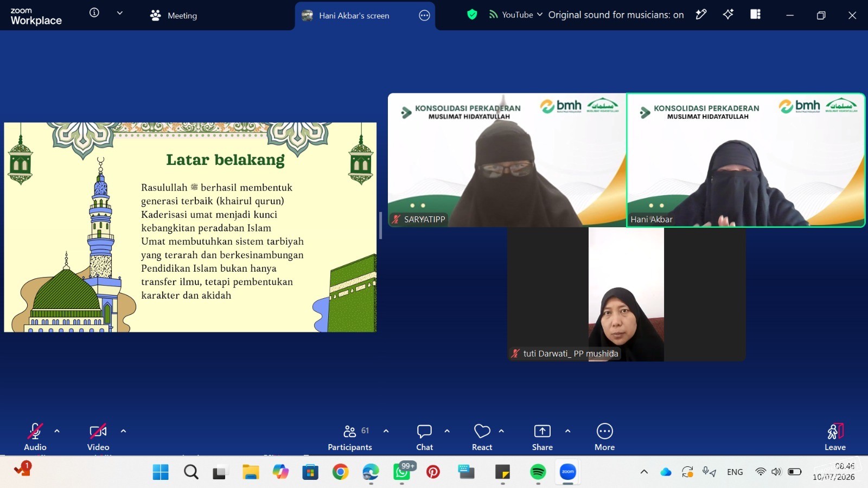Image resolution: width=868 pixels, height=488 pixels.
Task: Start camera with Video button
Action: (x=98, y=437)
